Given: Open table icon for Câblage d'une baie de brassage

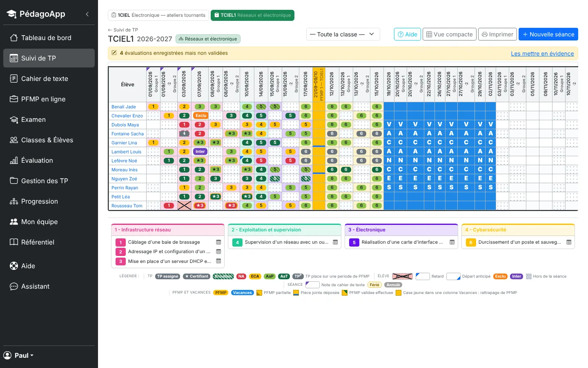Looking at the screenshot, I should [x=218, y=242].
